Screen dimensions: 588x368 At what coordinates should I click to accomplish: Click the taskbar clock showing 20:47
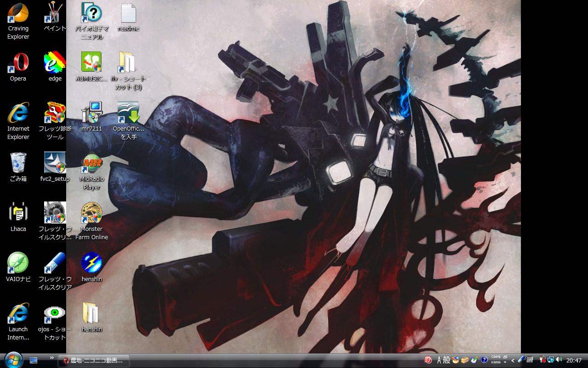point(574,361)
